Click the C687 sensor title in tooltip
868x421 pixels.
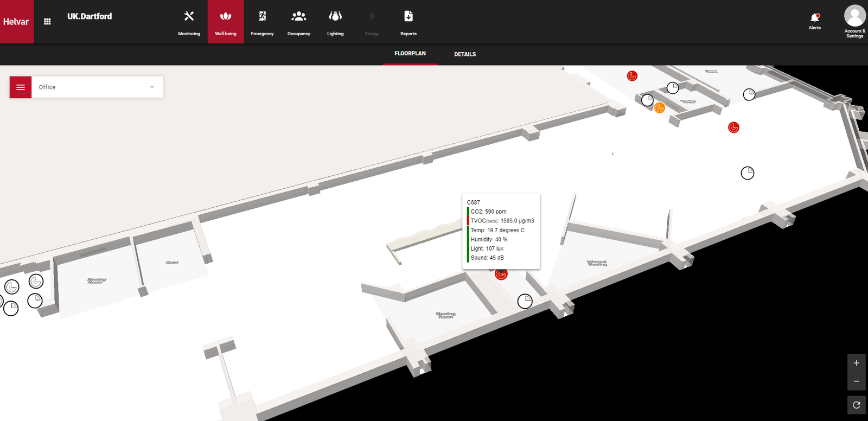pyautogui.click(x=474, y=202)
